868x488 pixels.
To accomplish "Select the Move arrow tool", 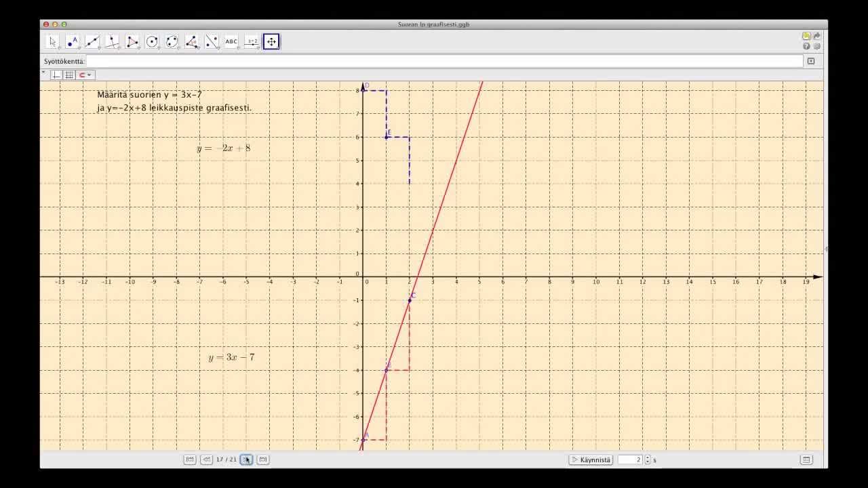I will (x=53, y=42).
